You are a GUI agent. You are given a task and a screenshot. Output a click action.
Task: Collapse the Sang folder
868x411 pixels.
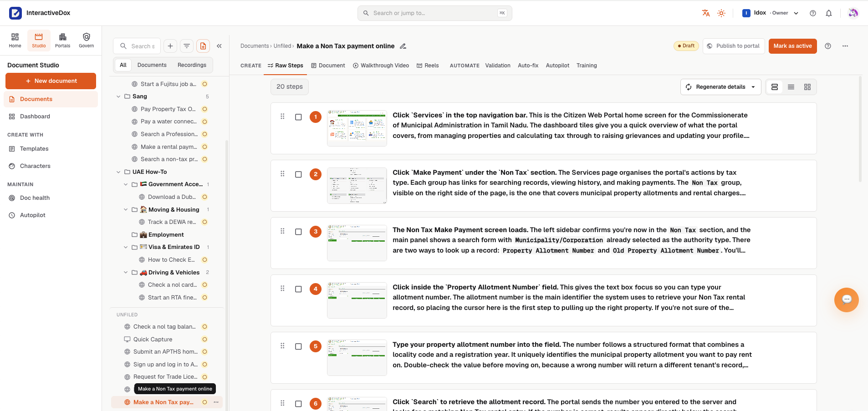coord(118,96)
